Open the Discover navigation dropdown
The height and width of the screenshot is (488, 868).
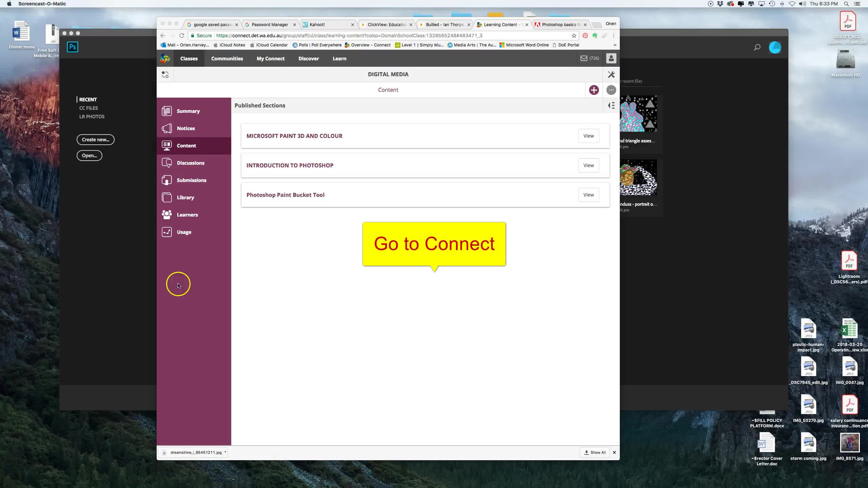click(x=308, y=58)
